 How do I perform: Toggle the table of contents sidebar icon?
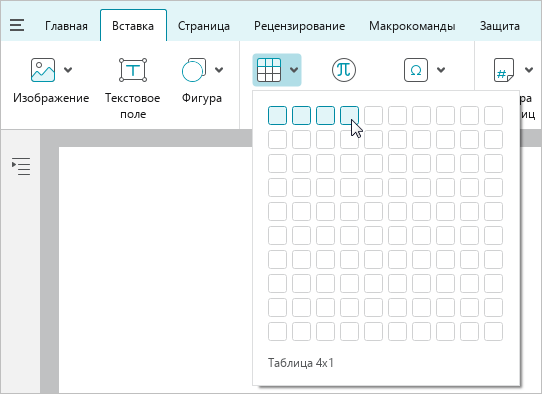[21, 167]
